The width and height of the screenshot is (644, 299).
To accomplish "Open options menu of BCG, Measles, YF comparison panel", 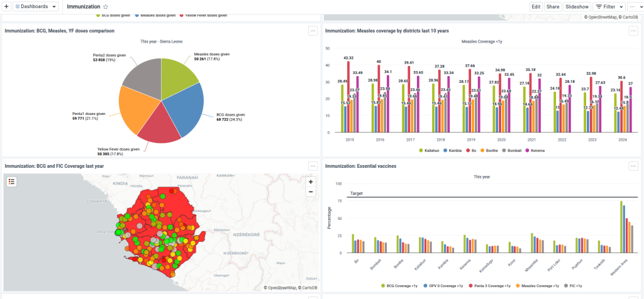I will (x=313, y=31).
